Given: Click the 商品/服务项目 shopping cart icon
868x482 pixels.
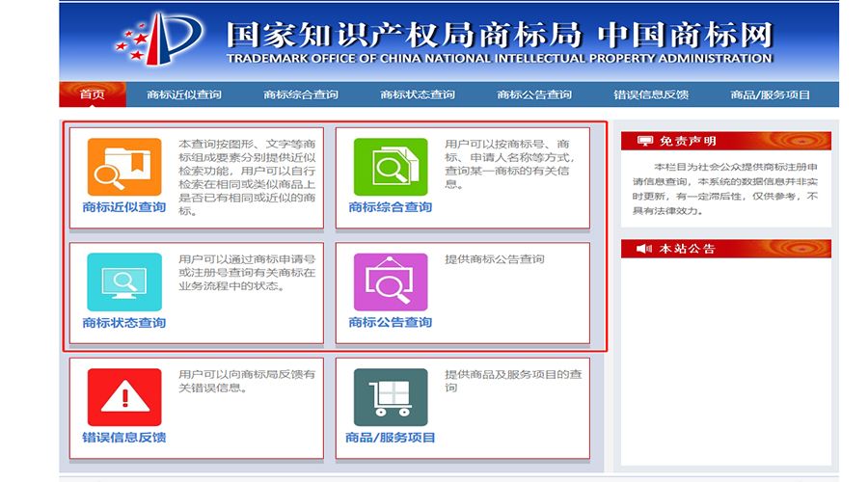Looking at the screenshot, I should point(390,397).
